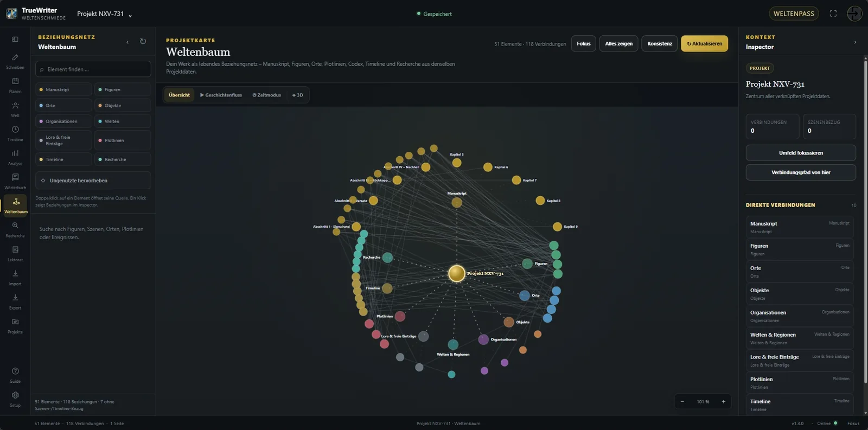The width and height of the screenshot is (868, 430).
Task: Collapse the left navigation panel icon
Action: pyautogui.click(x=15, y=39)
